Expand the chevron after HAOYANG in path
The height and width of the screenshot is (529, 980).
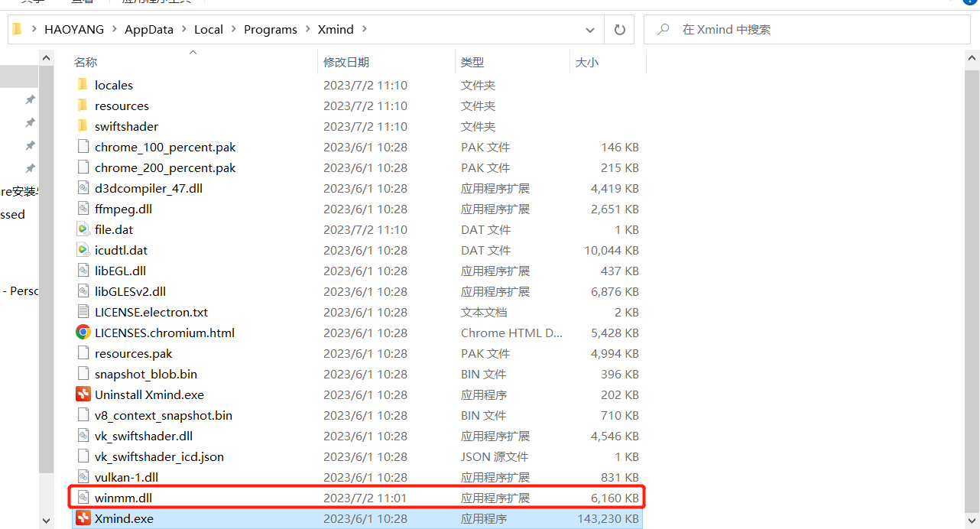coord(114,30)
